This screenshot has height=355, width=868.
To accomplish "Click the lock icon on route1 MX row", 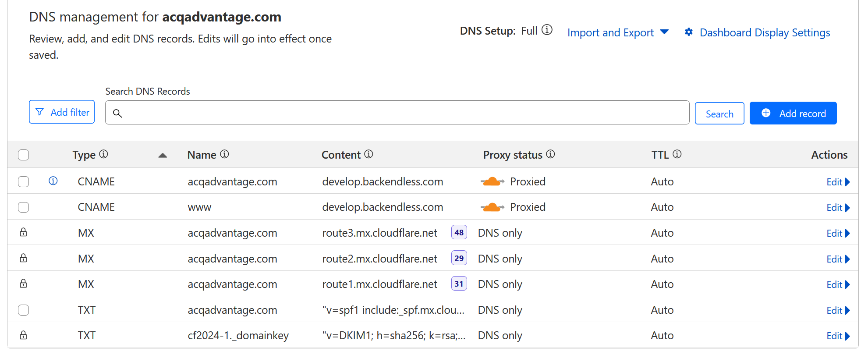I will (x=23, y=284).
